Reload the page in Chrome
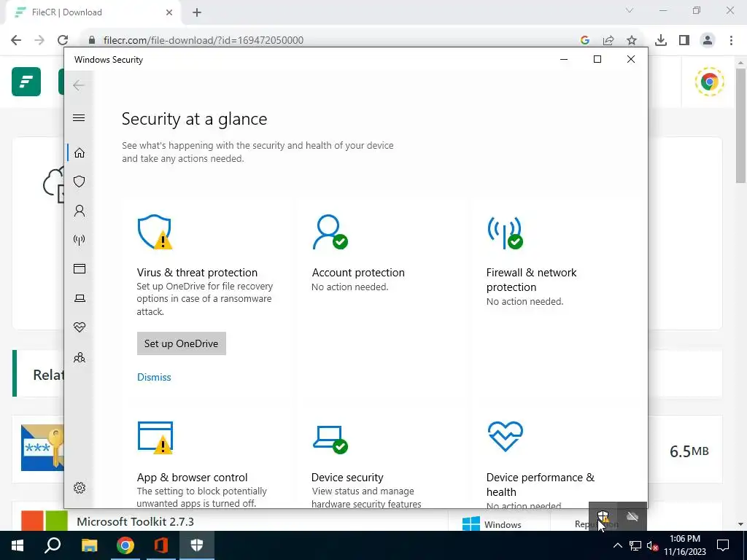The width and height of the screenshot is (747, 560). (x=63, y=40)
